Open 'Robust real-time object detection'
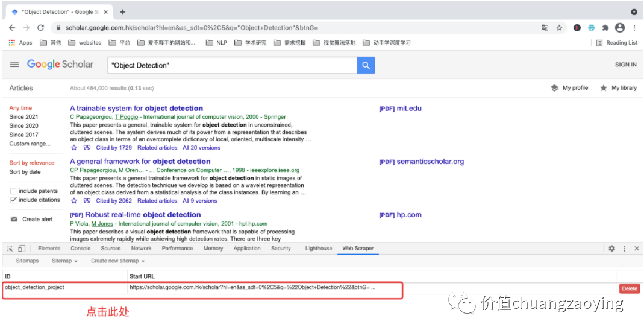Image resolution: width=644 pixels, height=333 pixels. point(143,215)
